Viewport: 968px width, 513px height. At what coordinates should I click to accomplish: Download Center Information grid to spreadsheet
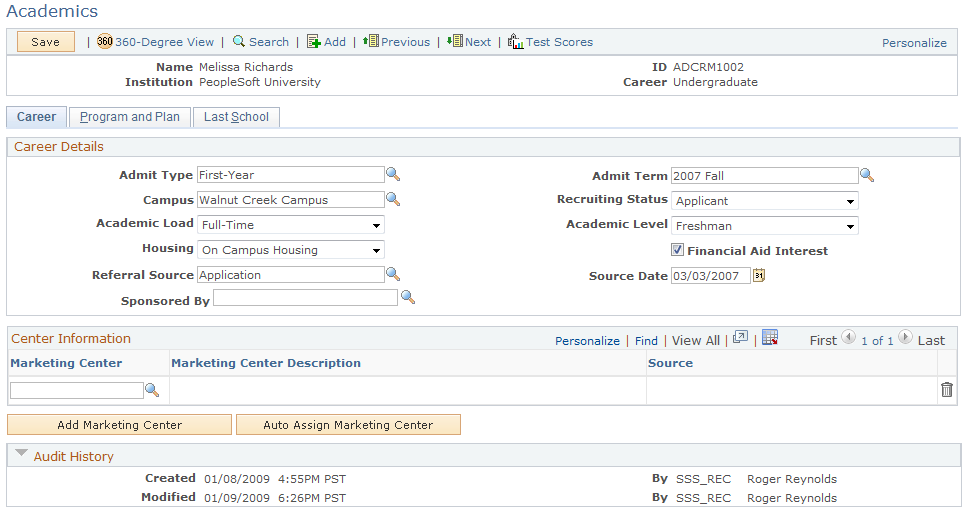pos(770,339)
